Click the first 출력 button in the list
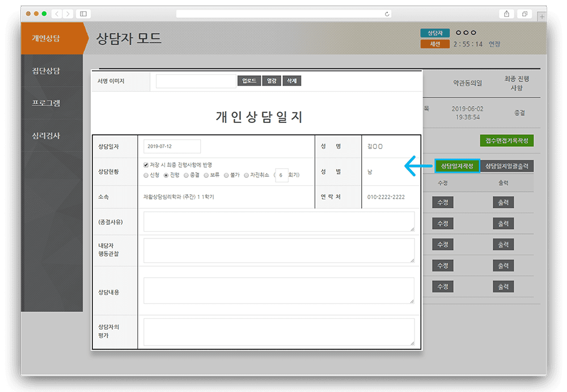Image resolution: width=567 pixels, height=392 pixels. (x=503, y=202)
